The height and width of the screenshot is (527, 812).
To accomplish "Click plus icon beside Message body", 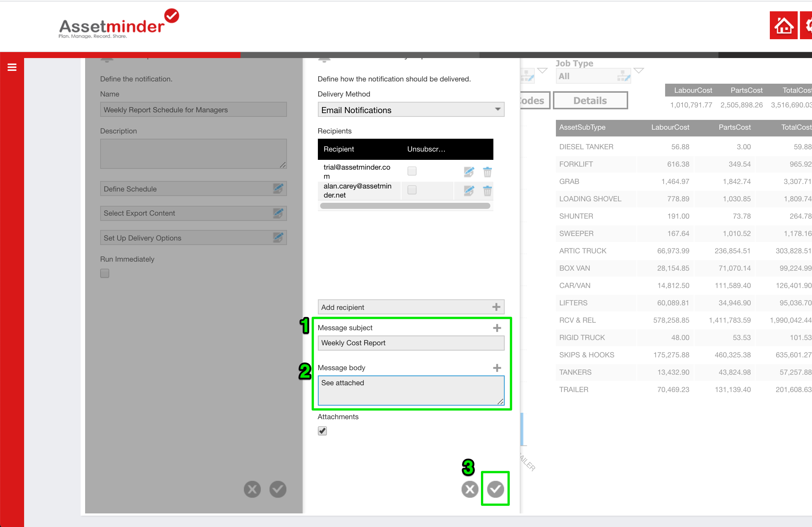I will click(497, 368).
